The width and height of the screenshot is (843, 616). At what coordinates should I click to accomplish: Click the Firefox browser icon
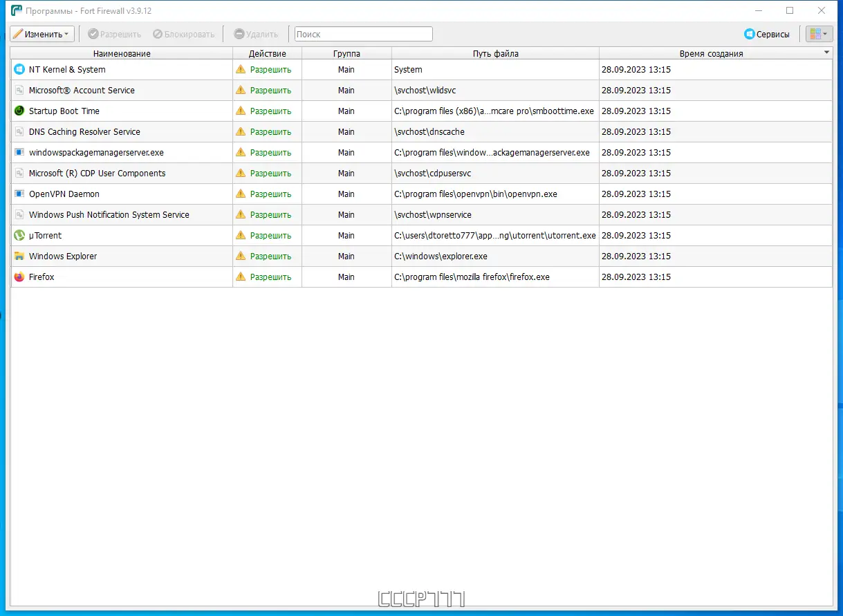click(19, 277)
